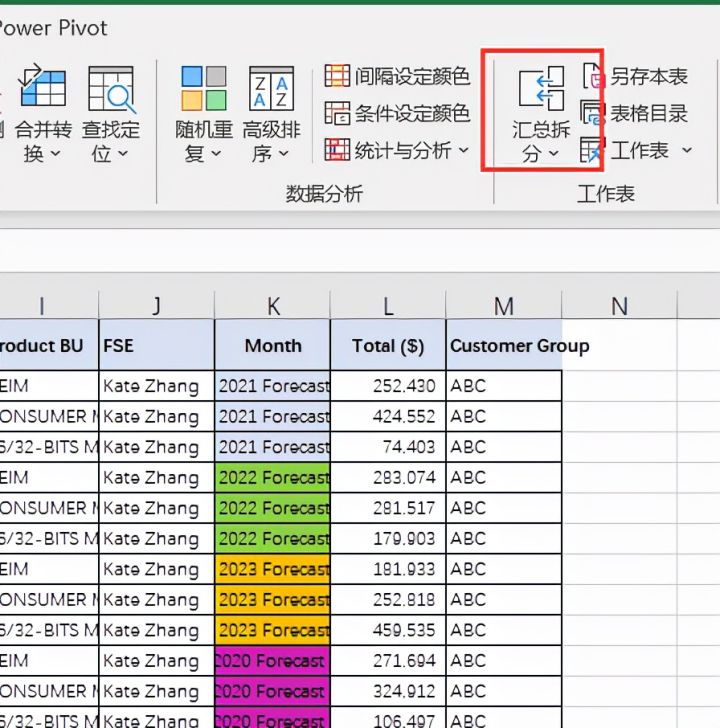Viewport: 720px width, 728px height.
Task: Select ABC cell in the 459.535 row
Action: click(x=504, y=630)
